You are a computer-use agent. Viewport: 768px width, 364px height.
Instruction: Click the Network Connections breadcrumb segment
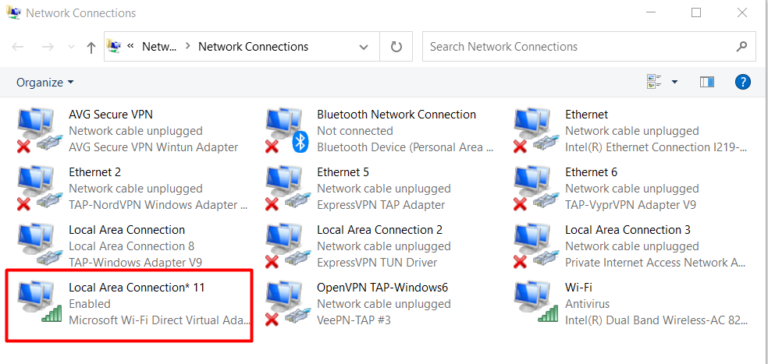pos(253,47)
